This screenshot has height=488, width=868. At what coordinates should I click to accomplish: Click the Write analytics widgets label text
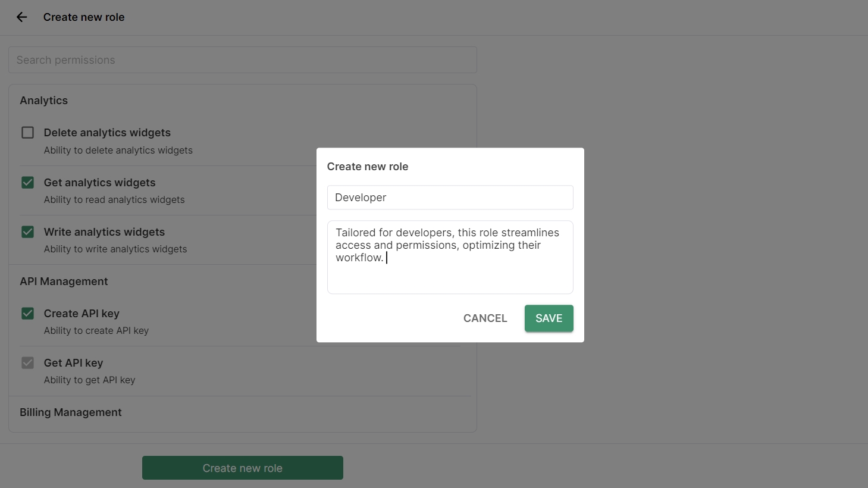tap(104, 232)
